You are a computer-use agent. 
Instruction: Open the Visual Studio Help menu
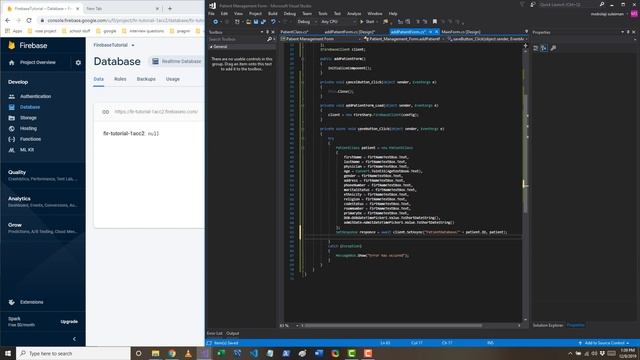click(x=393, y=13)
